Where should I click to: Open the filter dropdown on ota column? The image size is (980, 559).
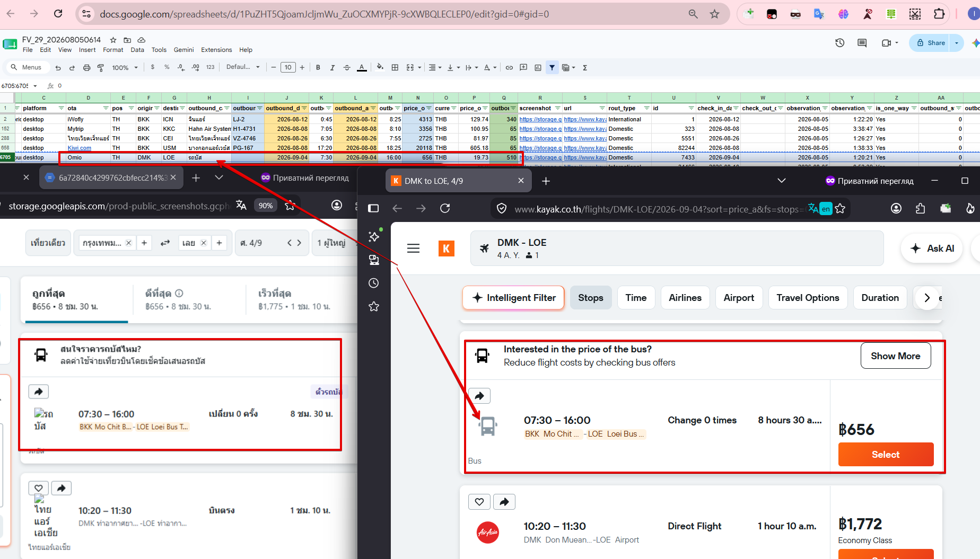106,108
